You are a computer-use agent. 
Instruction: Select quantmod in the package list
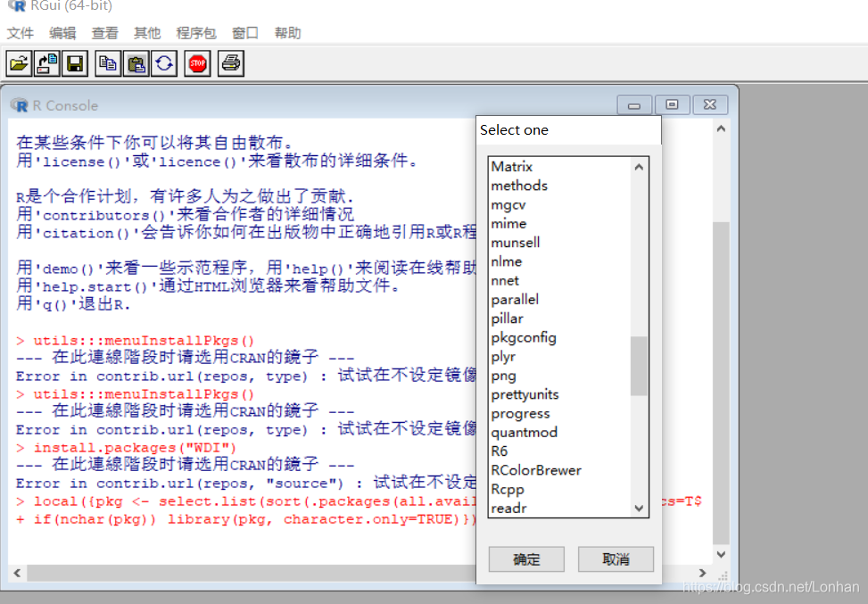tap(559, 433)
